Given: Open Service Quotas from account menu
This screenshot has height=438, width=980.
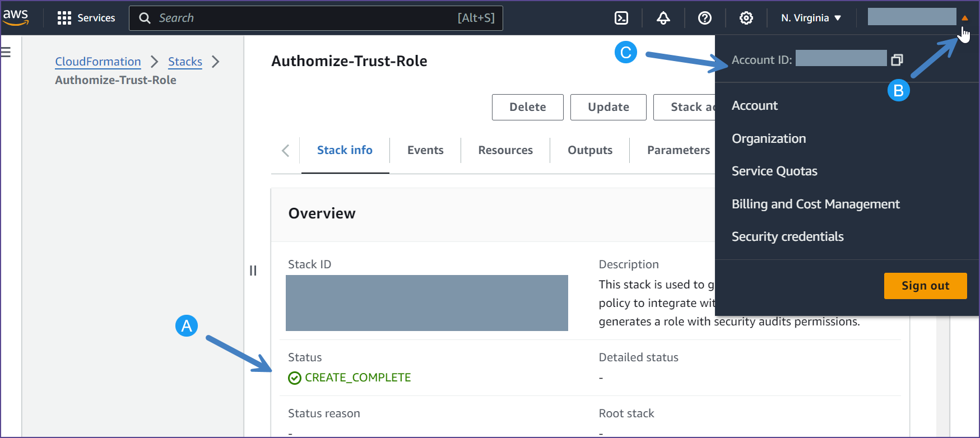Looking at the screenshot, I should 774,171.
